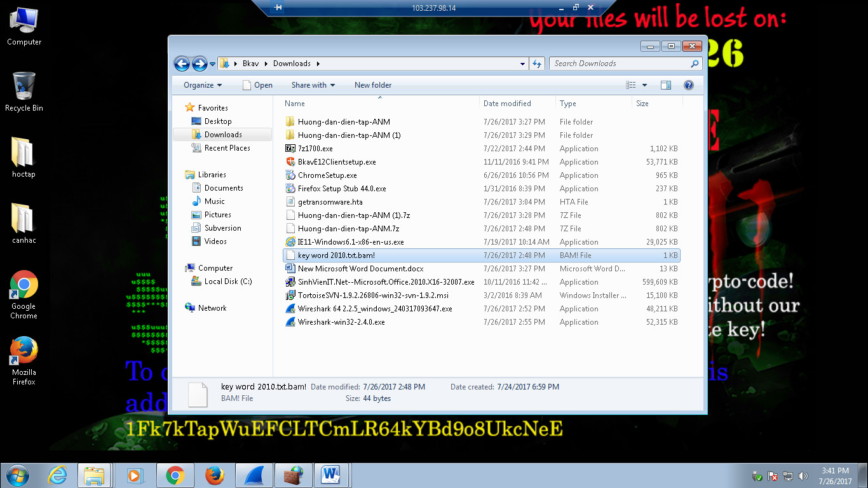Open the Recycle Bin desktop icon

(24, 91)
